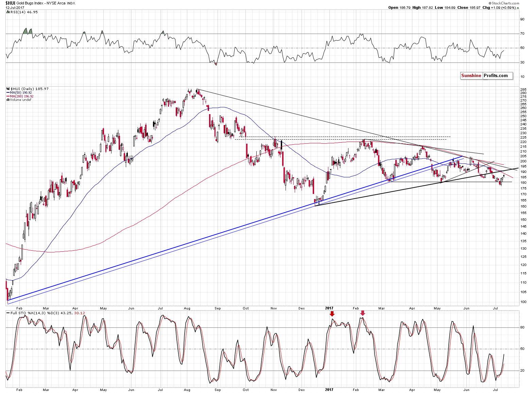This screenshot has width=532, height=393.
Task: Open the Sunshine Profits.com logo
Action: coord(486,76)
